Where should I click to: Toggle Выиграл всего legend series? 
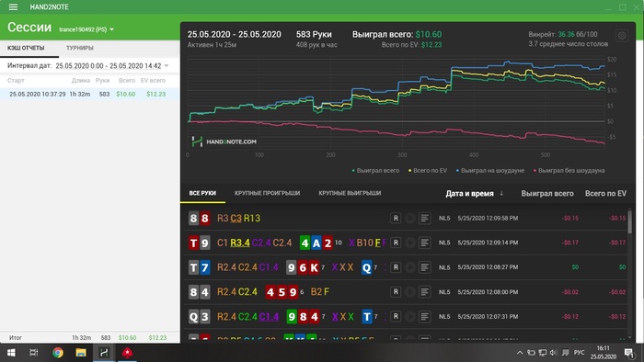pyautogui.click(x=375, y=171)
